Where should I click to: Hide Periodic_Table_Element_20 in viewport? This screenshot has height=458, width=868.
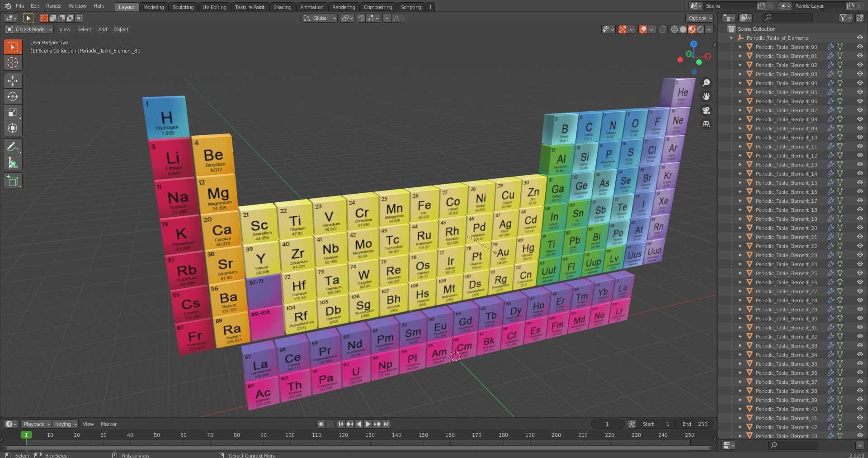860,228
